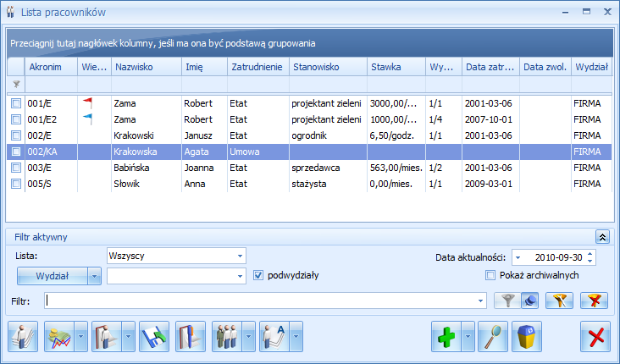This screenshot has height=364, width=620.
Task: Tick the checkbox for row 001/E
Action: tap(16, 103)
